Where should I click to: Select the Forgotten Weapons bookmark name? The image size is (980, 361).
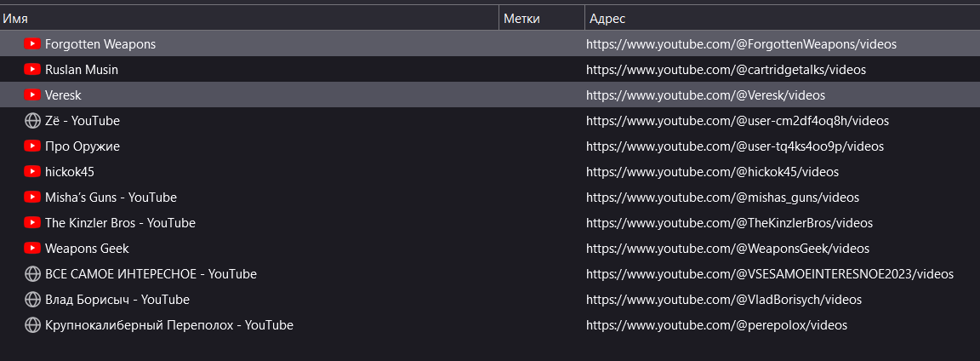pos(100,44)
